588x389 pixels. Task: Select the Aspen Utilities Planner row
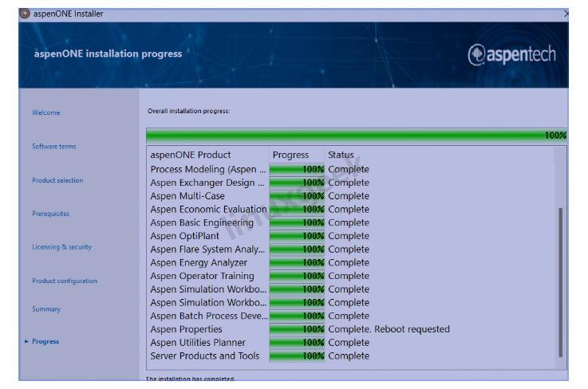click(350, 343)
